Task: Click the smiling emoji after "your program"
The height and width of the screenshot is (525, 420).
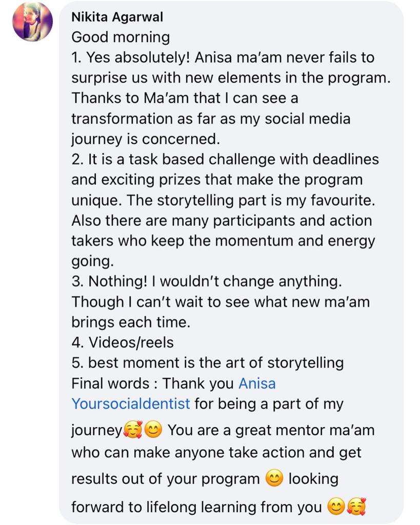Action: 274,479
